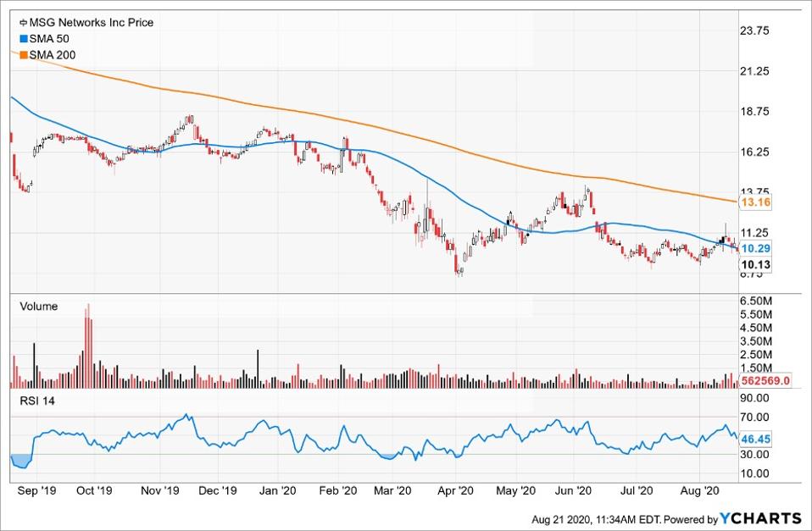Image resolution: width=812 pixels, height=531 pixels.
Task: Click the Nov '19 date axis label
Action: 160,490
